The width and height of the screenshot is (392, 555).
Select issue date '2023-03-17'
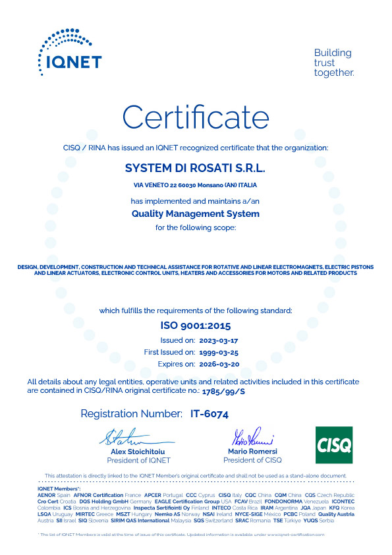click(219, 341)
